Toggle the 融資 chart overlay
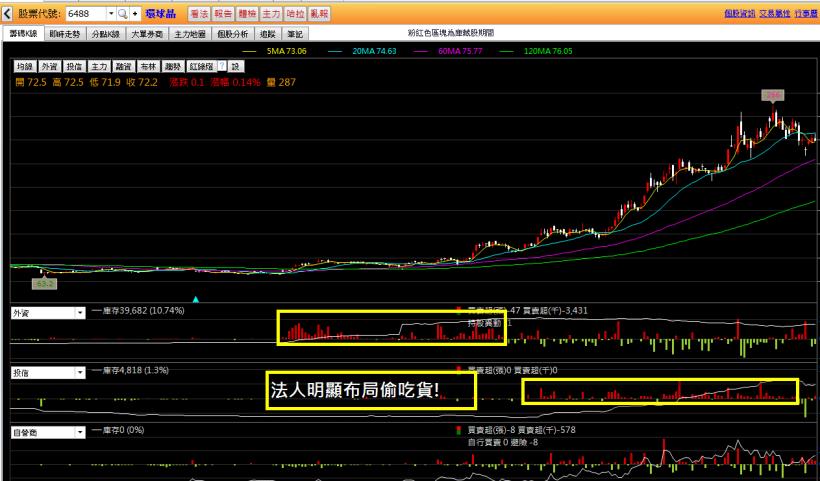The image size is (820, 481). [x=123, y=66]
